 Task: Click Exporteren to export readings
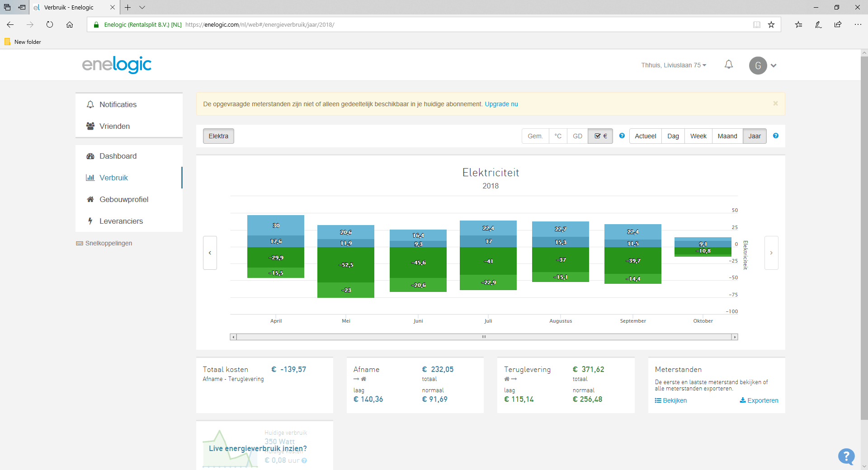759,400
